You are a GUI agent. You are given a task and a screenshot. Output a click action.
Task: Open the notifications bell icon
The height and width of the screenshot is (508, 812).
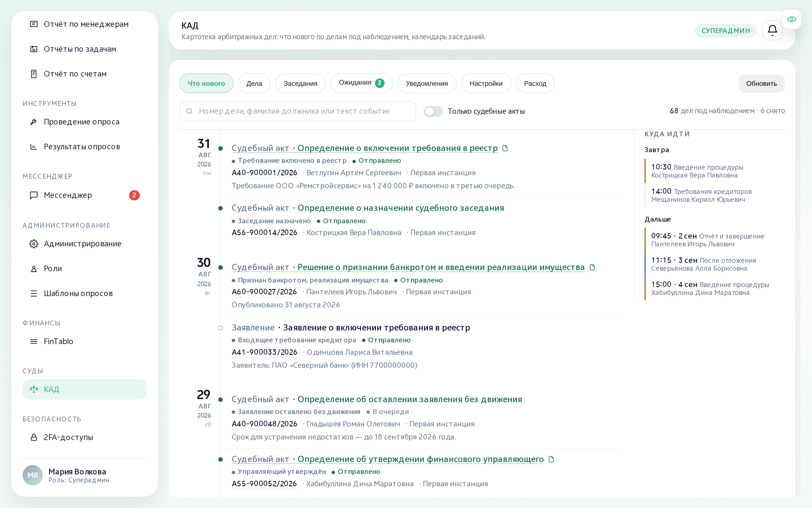pyautogui.click(x=772, y=30)
